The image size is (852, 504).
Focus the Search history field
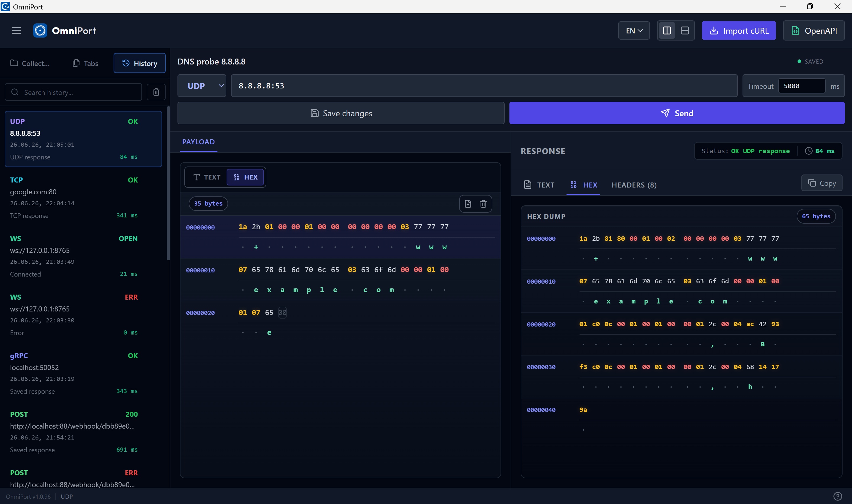(x=73, y=92)
